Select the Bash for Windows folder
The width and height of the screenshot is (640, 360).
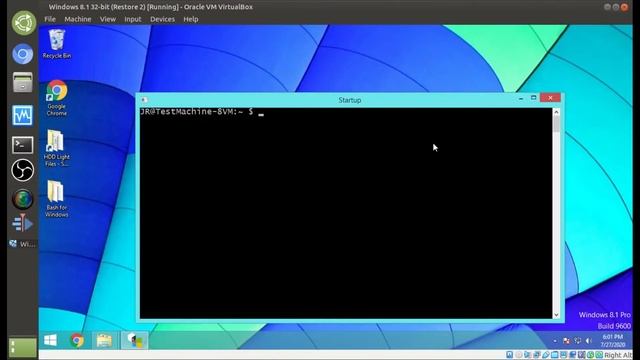tap(56, 199)
